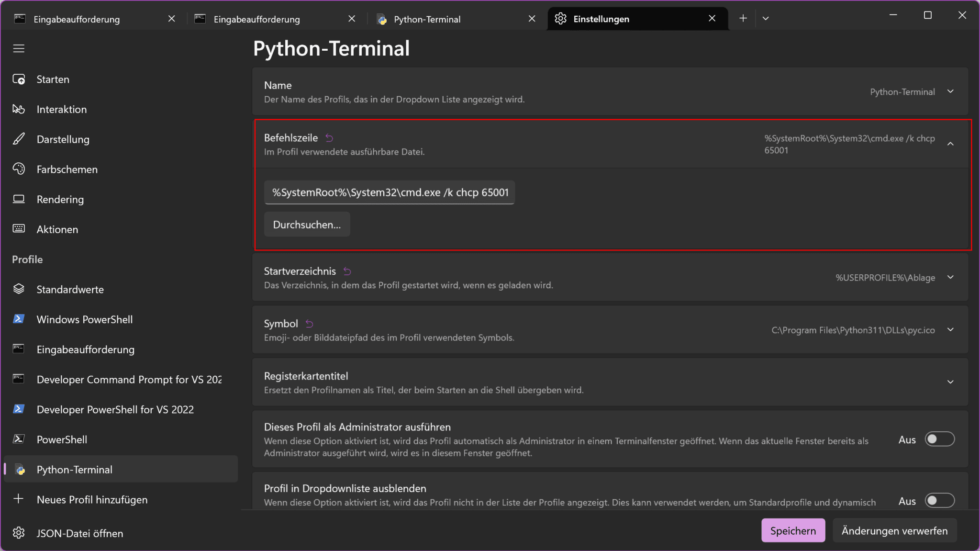This screenshot has height=551, width=980.
Task: Open Aktionen via the keyboard icon
Action: [x=18, y=229]
